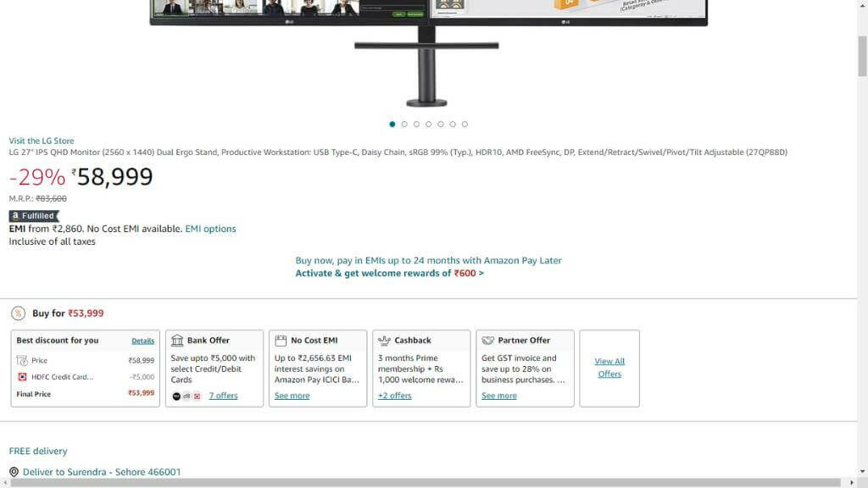The height and width of the screenshot is (488, 868).
Task: Click the percent discount icon beside Buy for
Action: point(19,313)
